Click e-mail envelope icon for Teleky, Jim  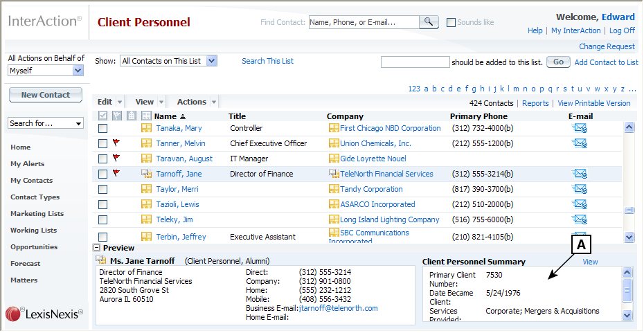[580, 219]
